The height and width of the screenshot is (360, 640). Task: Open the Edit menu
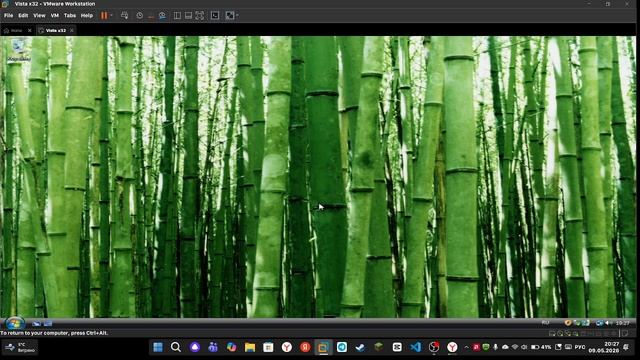pos(23,16)
